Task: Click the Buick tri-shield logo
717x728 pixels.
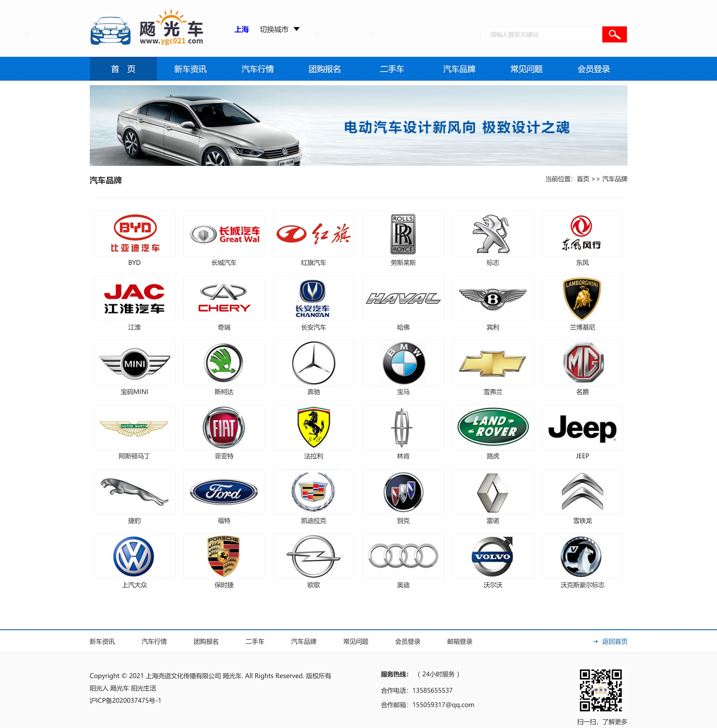Action: [x=403, y=492]
